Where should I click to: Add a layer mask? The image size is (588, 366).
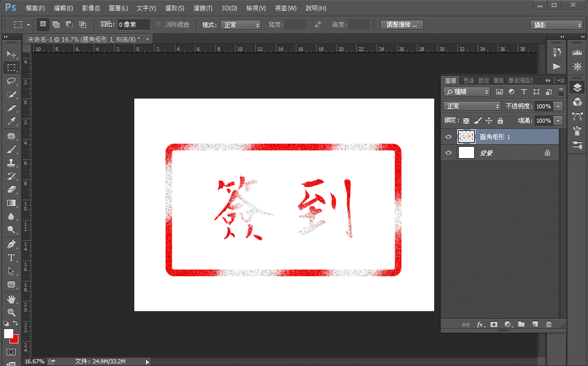coord(494,324)
